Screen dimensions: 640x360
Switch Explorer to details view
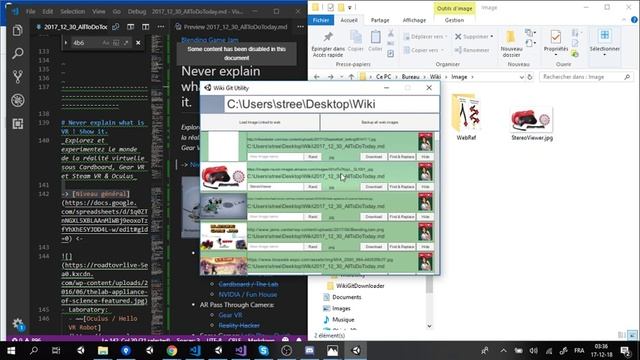pyautogui.click(x=622, y=335)
